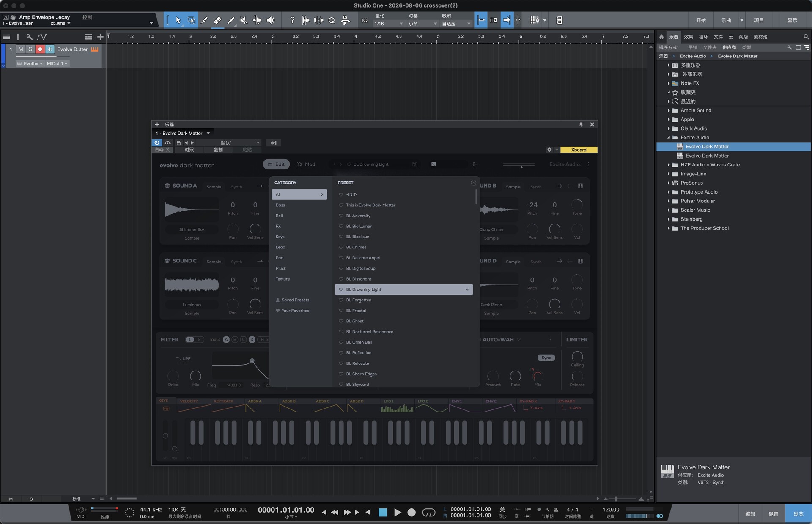Start playback with Play button
Image resolution: width=812 pixels, height=524 pixels.
click(398, 512)
